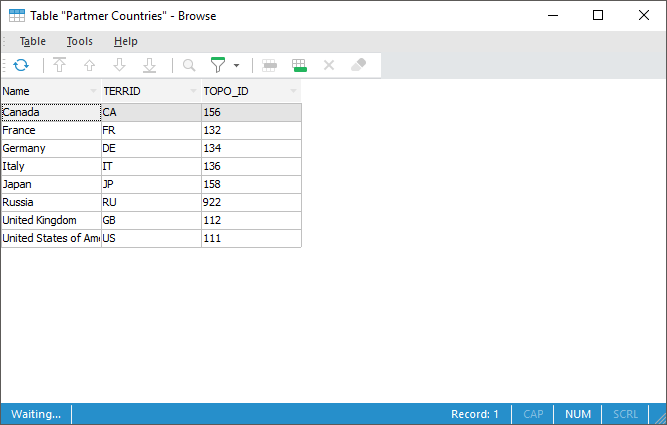The height and width of the screenshot is (425, 667).
Task: Open the Help menu
Action: (125, 41)
